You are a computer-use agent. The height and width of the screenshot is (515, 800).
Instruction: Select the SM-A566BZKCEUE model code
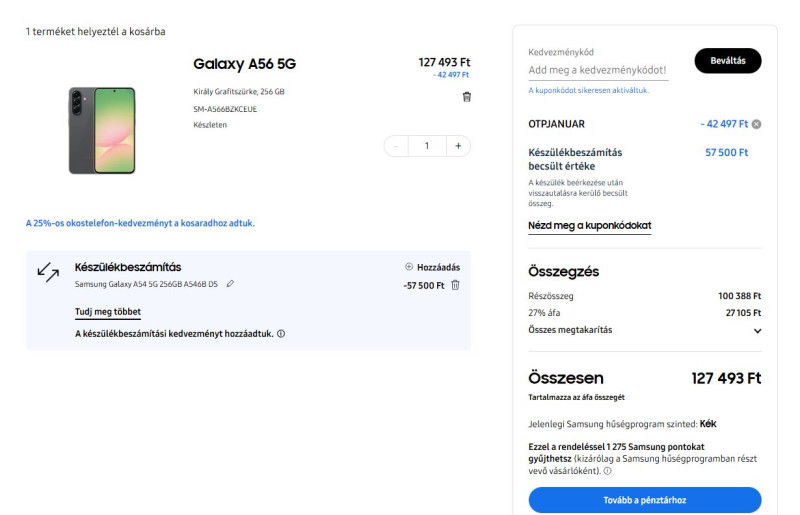click(225, 109)
